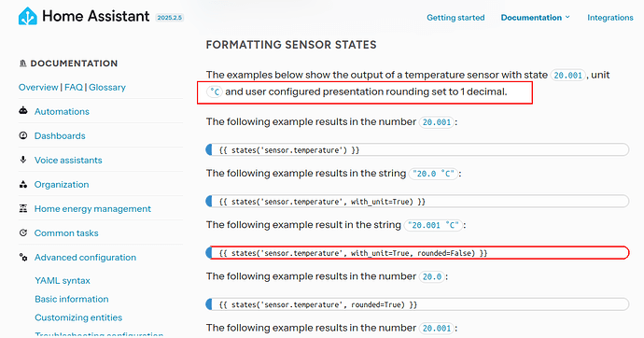The image size is (644, 338).
Task: Click the Home energy management icon
Action: tap(23, 208)
